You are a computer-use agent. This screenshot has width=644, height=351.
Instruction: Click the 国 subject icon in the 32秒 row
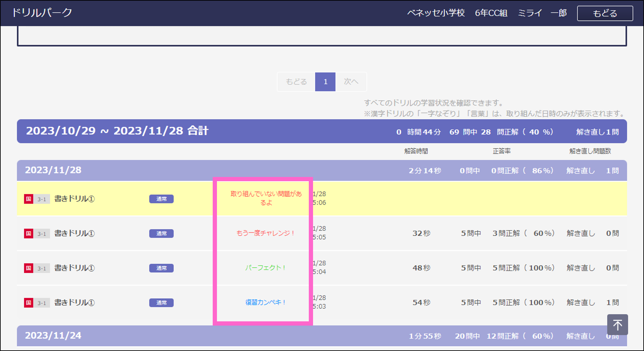click(29, 233)
